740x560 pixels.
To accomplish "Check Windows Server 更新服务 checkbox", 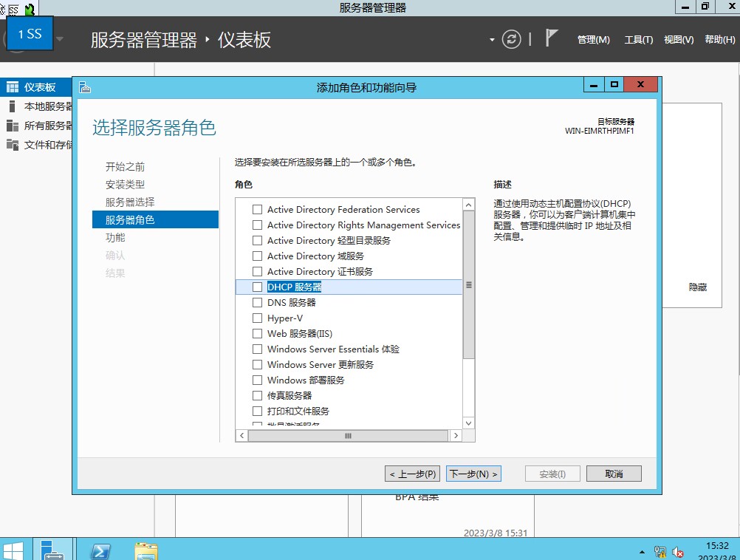I will tap(257, 364).
